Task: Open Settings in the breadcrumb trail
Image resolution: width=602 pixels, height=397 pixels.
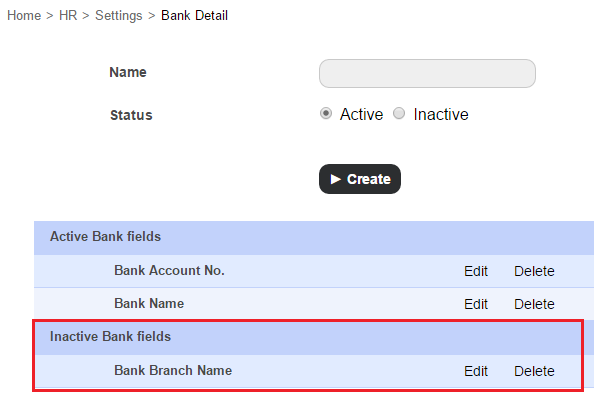Action: click(119, 16)
